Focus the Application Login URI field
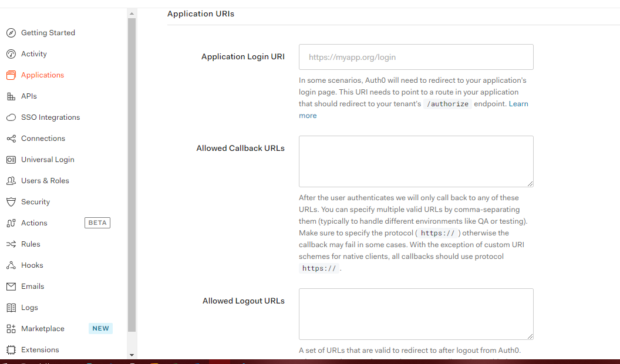 (416, 57)
